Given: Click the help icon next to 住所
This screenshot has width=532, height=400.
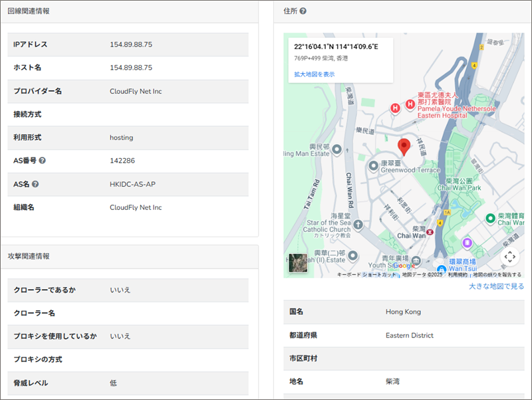Looking at the screenshot, I should pyautogui.click(x=303, y=11).
